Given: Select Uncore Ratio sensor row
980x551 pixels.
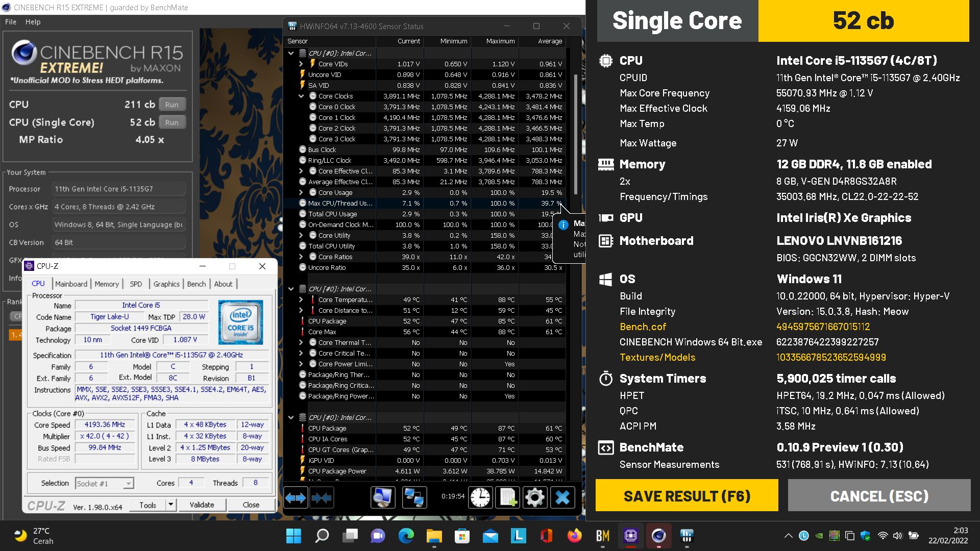Looking at the screenshot, I should (425, 267).
